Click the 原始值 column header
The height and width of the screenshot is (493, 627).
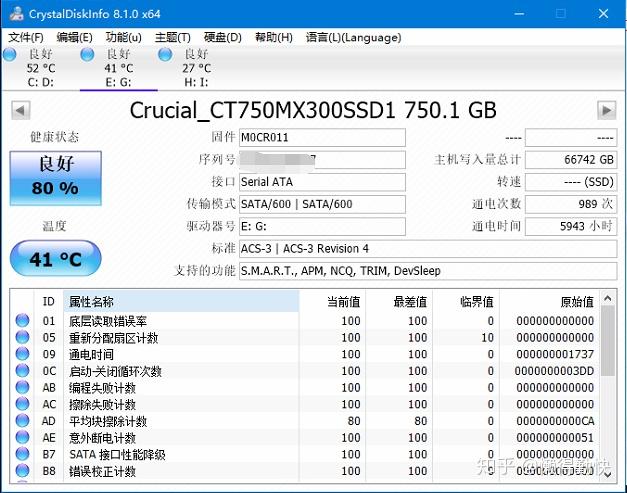tap(549, 301)
